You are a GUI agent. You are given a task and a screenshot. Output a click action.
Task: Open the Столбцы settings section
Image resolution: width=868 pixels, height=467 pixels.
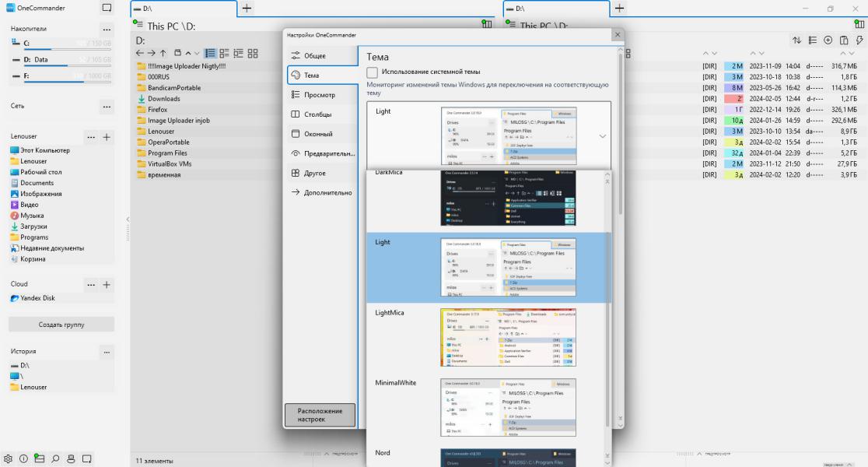point(322,114)
